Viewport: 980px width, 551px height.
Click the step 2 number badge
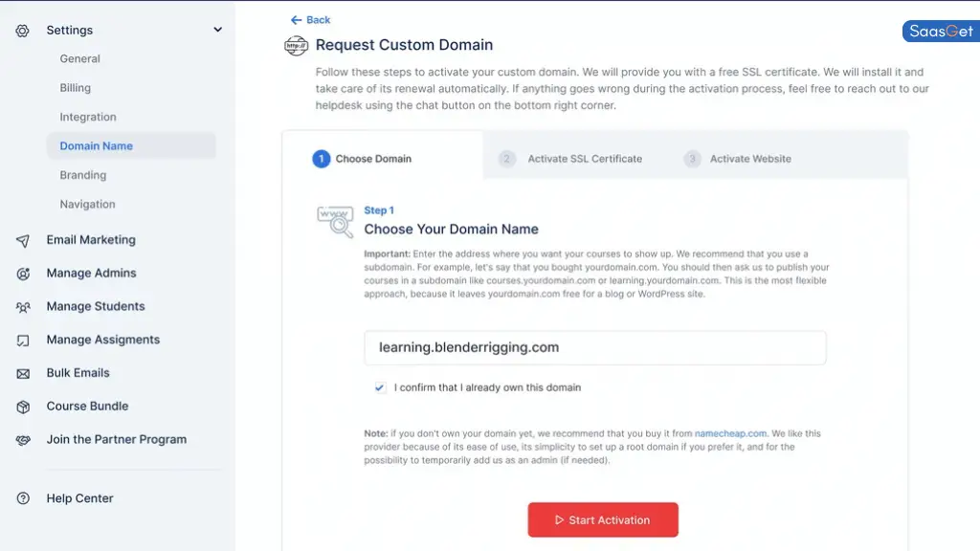click(507, 159)
